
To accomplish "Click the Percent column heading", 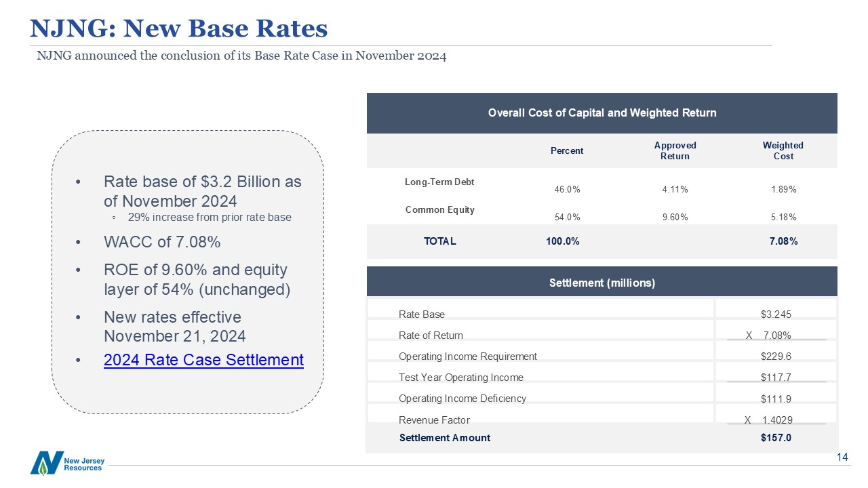I will tap(567, 151).
